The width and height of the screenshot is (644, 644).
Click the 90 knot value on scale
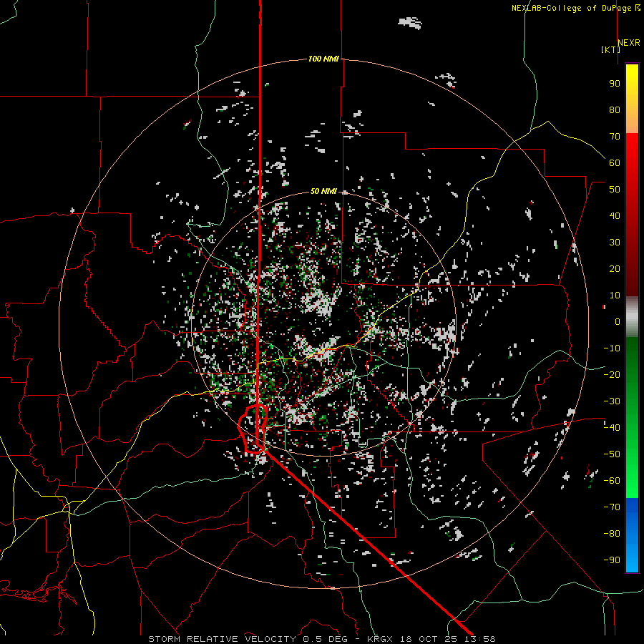pyautogui.click(x=615, y=84)
